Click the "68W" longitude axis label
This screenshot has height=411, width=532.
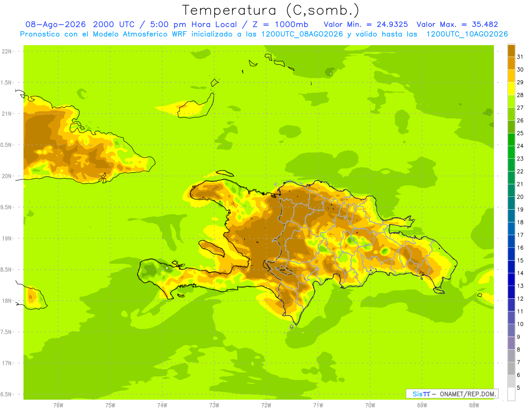474,405
